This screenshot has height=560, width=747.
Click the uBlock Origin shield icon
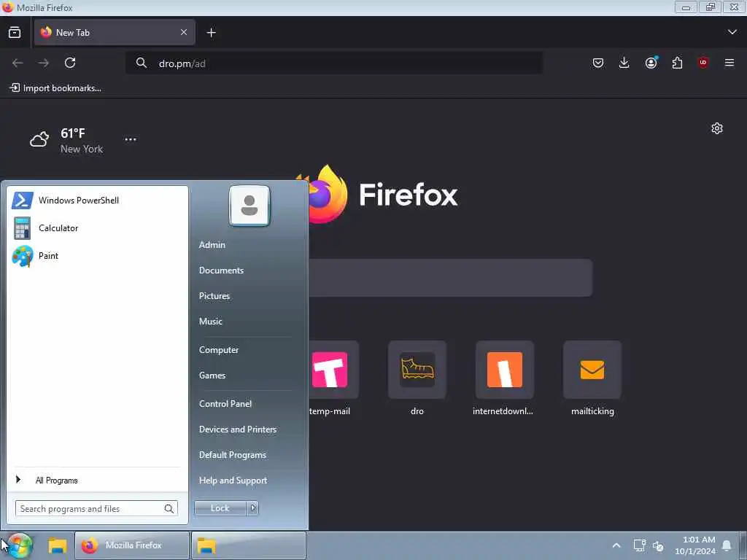(x=703, y=63)
